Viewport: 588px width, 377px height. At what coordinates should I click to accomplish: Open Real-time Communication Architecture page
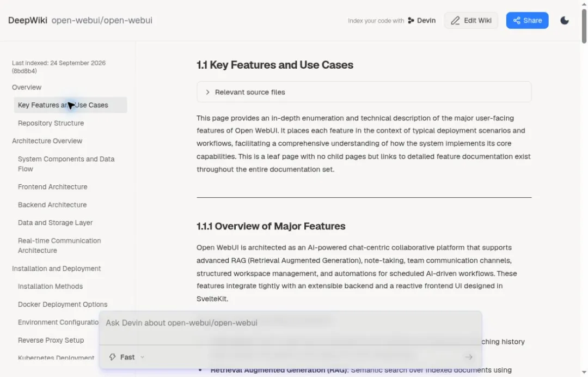click(x=59, y=246)
